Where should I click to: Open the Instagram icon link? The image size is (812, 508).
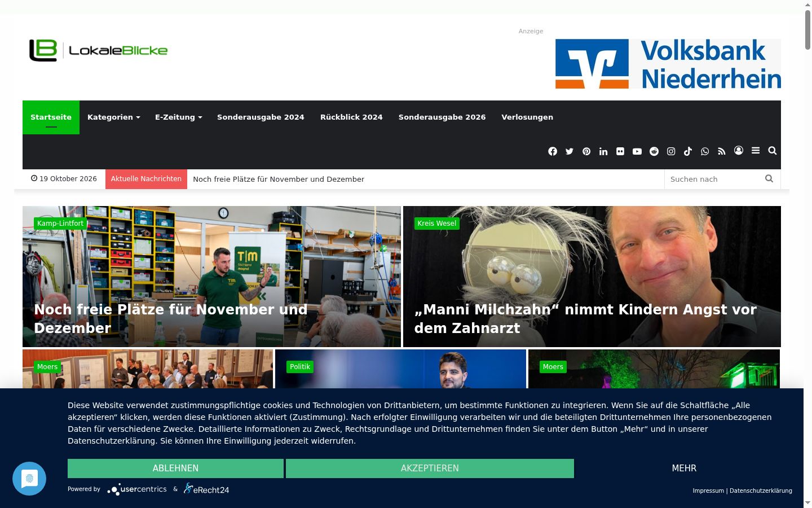pos(671,151)
